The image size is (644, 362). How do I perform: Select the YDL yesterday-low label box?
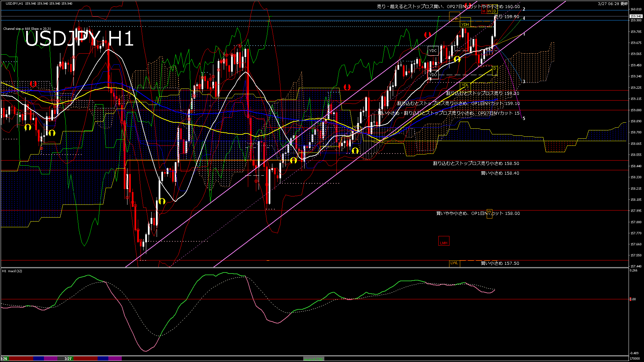click(x=466, y=84)
